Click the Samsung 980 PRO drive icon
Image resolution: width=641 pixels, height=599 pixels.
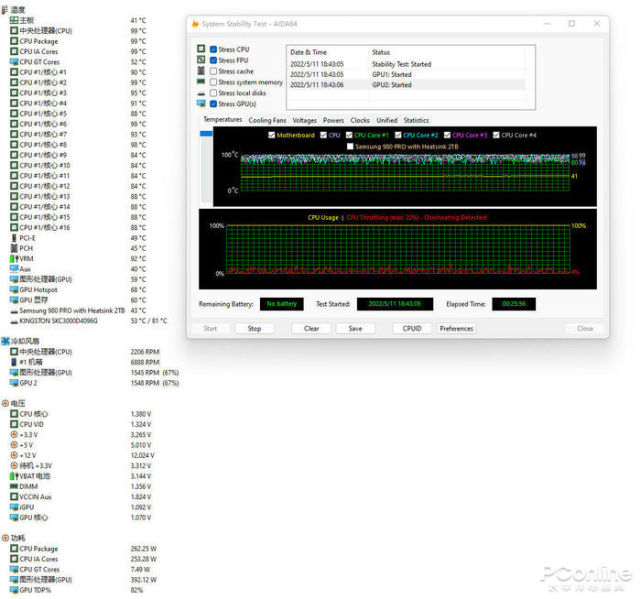[x=14, y=311]
